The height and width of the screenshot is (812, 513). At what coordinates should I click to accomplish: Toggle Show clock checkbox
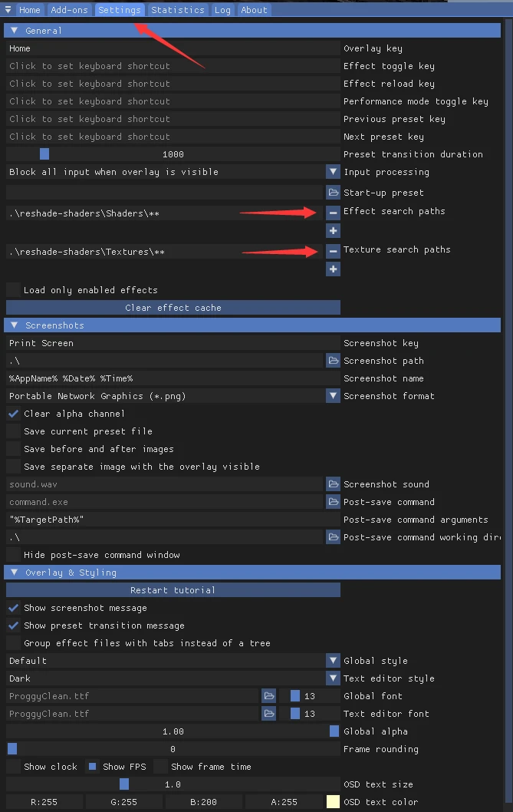point(14,767)
